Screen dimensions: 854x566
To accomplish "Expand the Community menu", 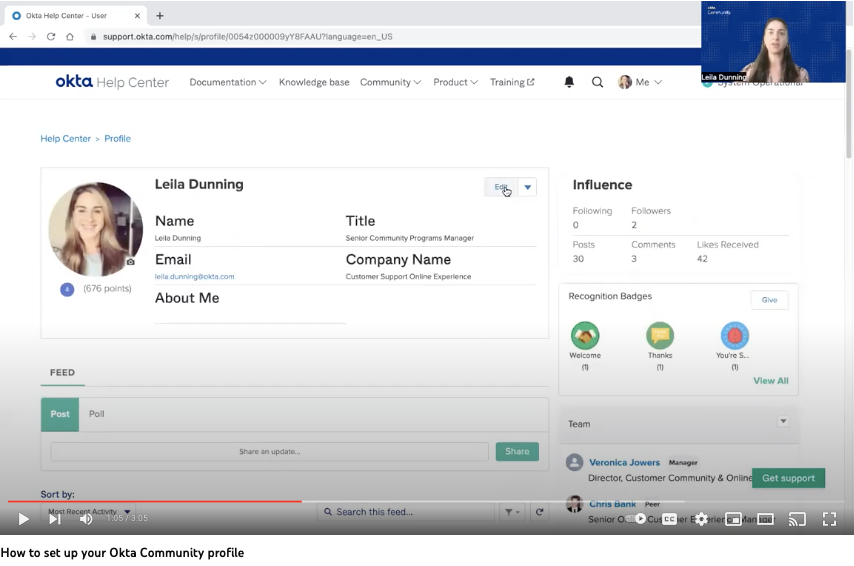I will (x=390, y=82).
